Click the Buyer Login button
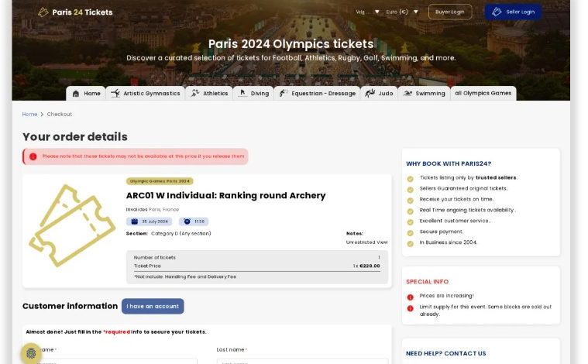588x364 pixels. coord(449,12)
